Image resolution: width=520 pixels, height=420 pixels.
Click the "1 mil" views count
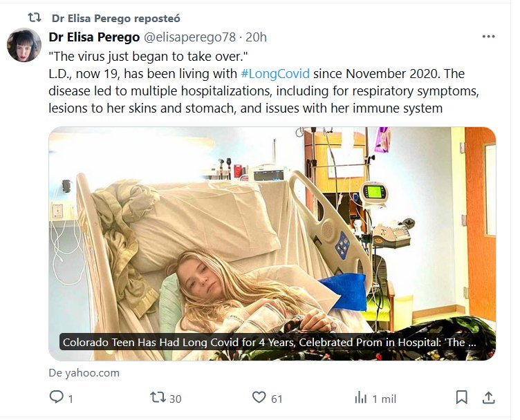(384, 398)
